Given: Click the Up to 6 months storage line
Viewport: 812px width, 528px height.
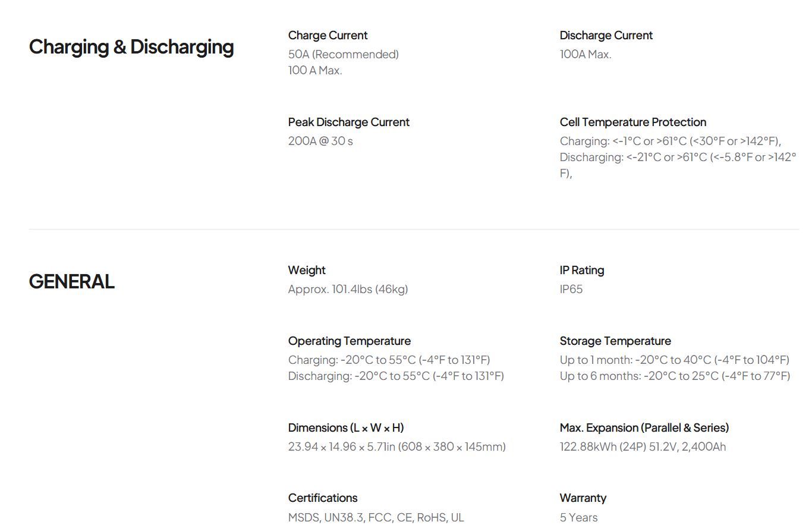Looking at the screenshot, I should click(x=674, y=376).
